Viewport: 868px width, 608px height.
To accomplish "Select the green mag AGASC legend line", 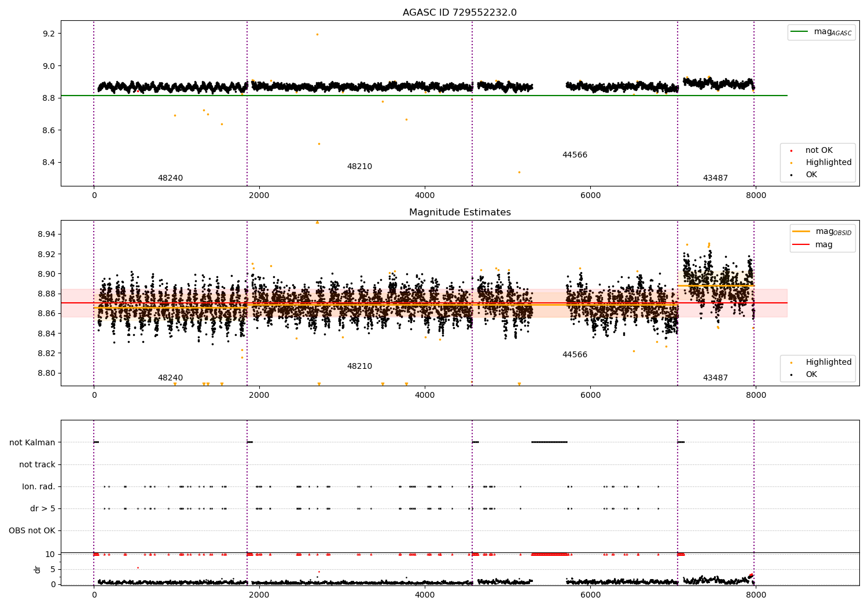I will pos(799,32).
